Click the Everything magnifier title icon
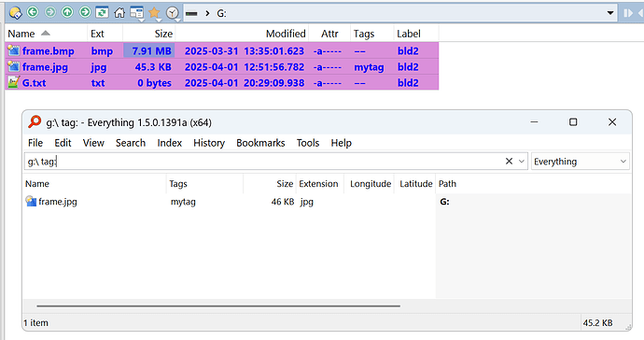This screenshot has width=644, height=340. click(35, 122)
